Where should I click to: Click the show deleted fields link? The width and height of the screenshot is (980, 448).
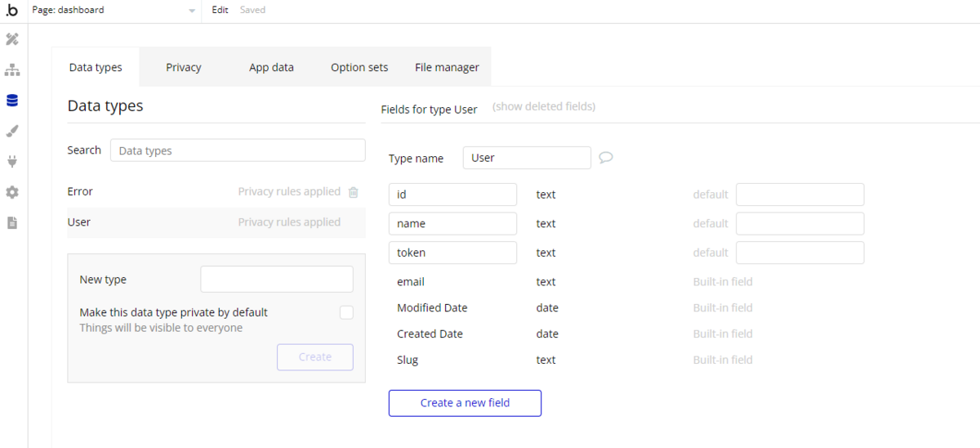tap(544, 107)
